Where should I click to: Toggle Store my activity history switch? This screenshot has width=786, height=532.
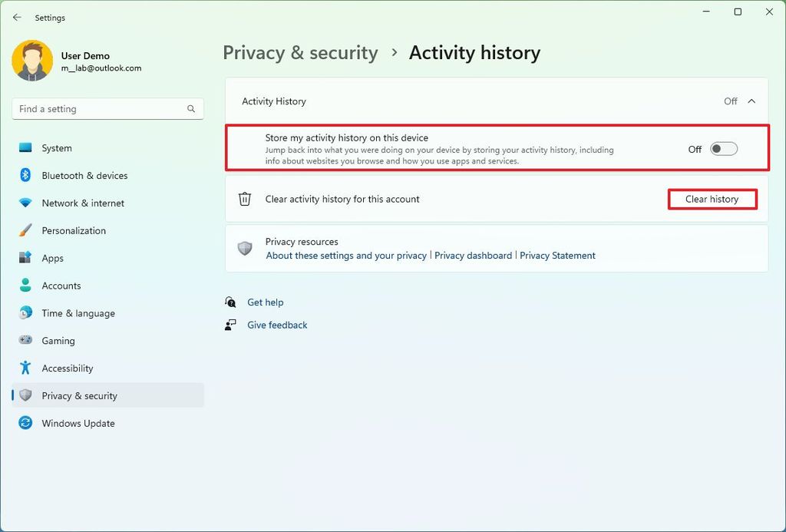point(723,149)
